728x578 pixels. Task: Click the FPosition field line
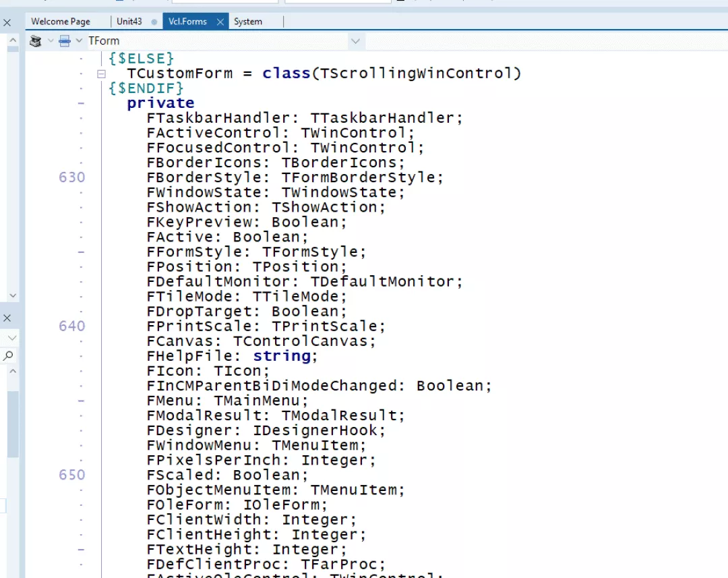pyautogui.click(x=247, y=266)
